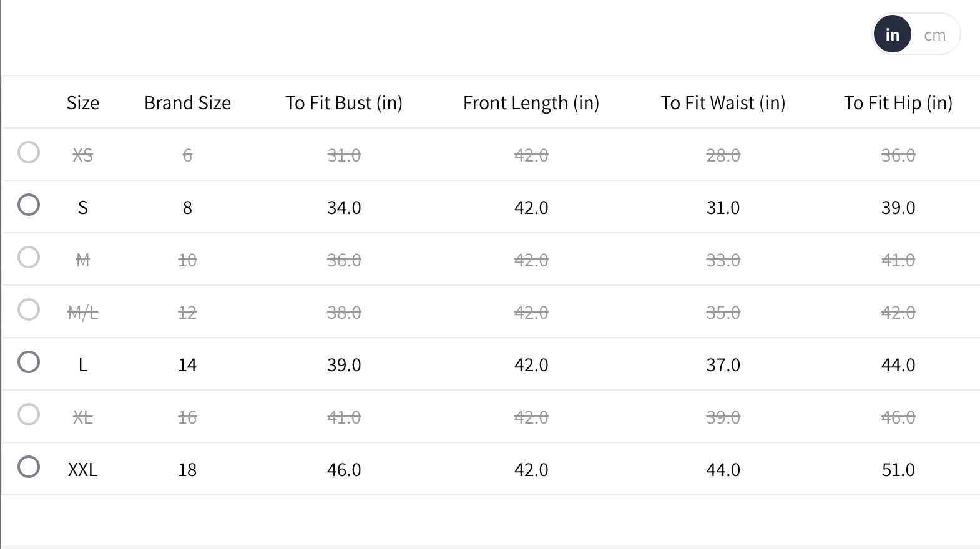Screen dimensions: 980x549
Task: Click the Brand Size column header
Action: click(x=187, y=102)
